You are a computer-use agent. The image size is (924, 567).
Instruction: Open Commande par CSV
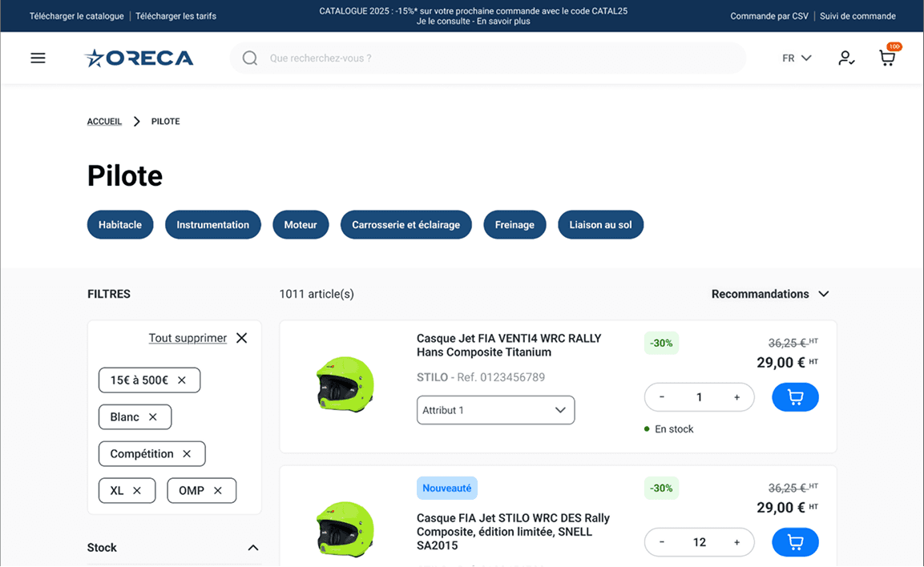pyautogui.click(x=769, y=16)
